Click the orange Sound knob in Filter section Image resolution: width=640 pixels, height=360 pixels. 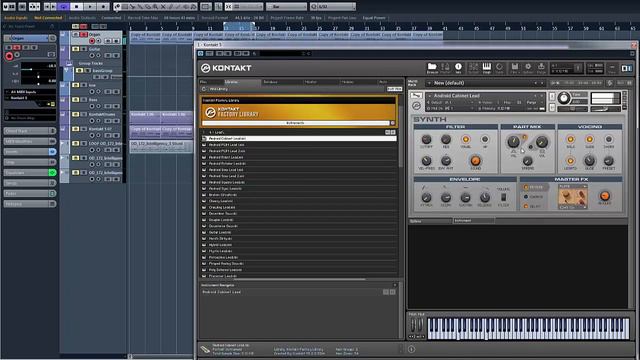(x=475, y=160)
